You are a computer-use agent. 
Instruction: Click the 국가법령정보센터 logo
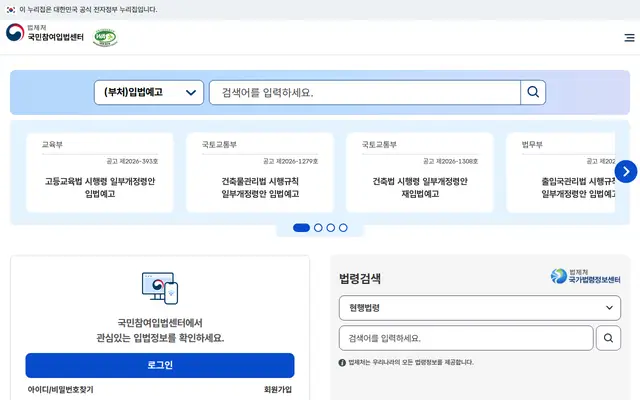coord(585,276)
